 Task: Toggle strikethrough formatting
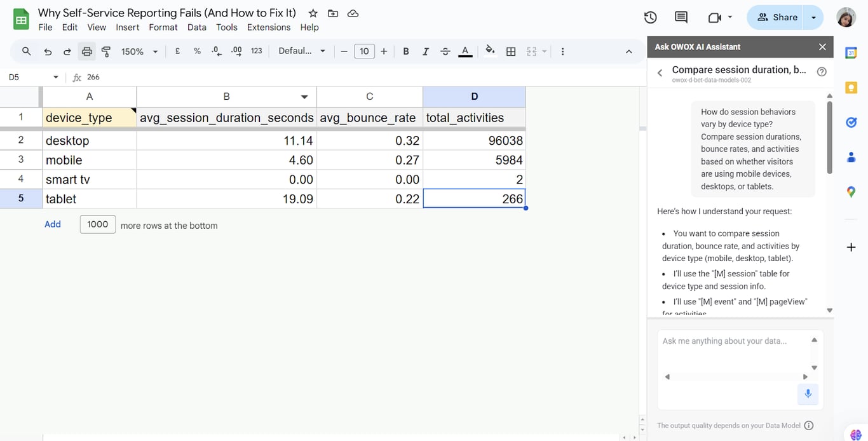pos(445,51)
